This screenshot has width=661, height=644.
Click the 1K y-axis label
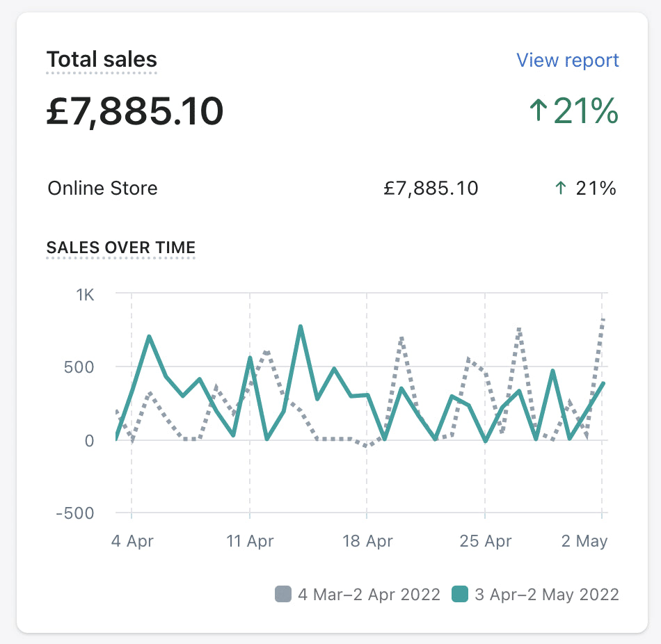pyautogui.click(x=85, y=294)
